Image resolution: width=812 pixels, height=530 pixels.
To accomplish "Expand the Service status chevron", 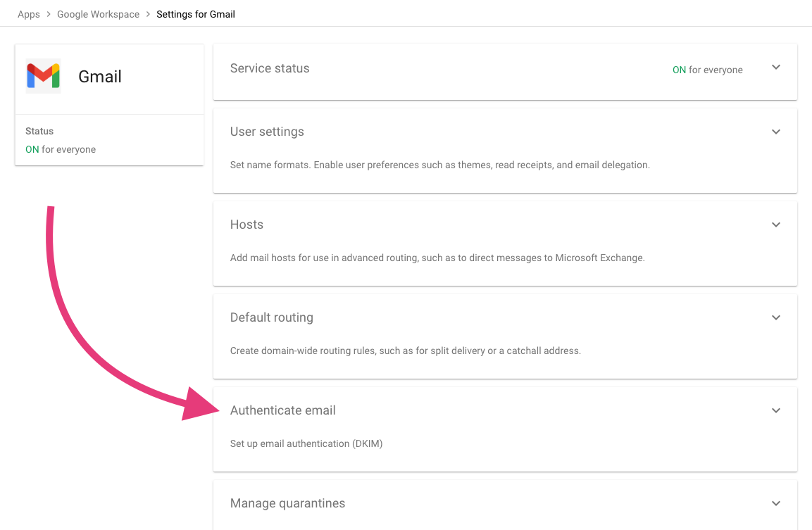I will 776,68.
